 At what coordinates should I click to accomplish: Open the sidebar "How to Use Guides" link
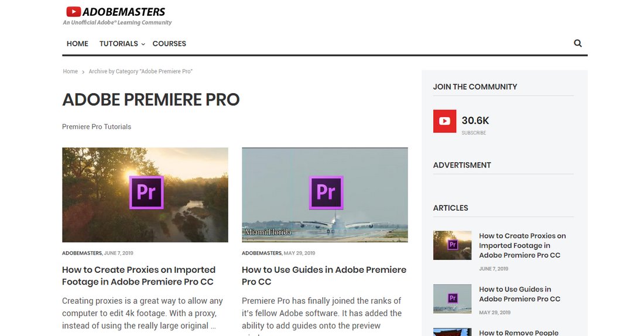tap(519, 294)
